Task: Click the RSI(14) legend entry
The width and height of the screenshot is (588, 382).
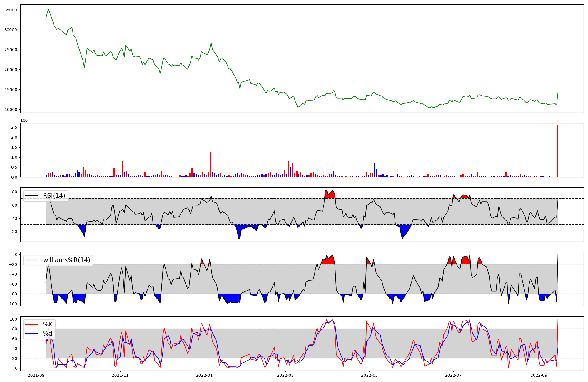Action: click(54, 196)
